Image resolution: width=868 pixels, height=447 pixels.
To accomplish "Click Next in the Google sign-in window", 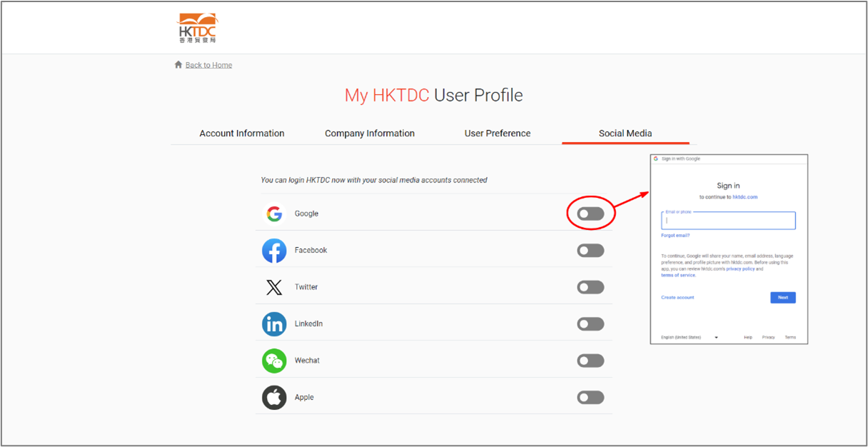I will [x=783, y=298].
